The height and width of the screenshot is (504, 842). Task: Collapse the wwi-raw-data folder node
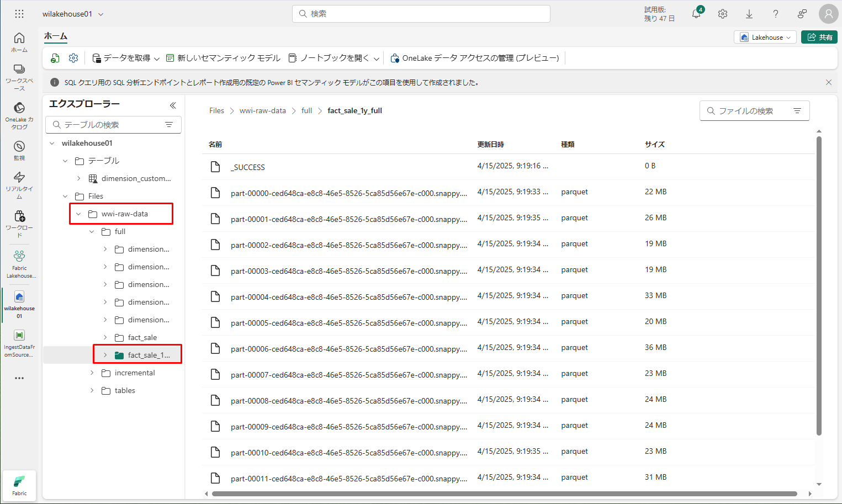(x=78, y=214)
